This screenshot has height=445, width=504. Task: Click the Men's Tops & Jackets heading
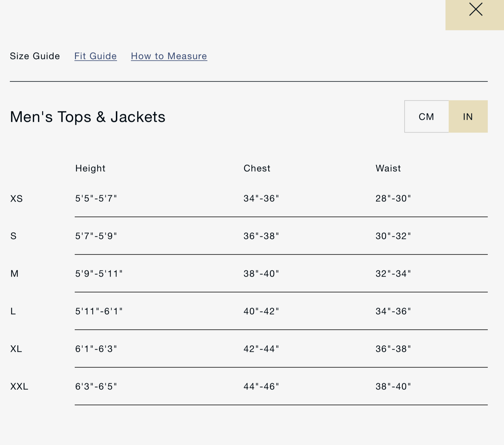tap(87, 117)
